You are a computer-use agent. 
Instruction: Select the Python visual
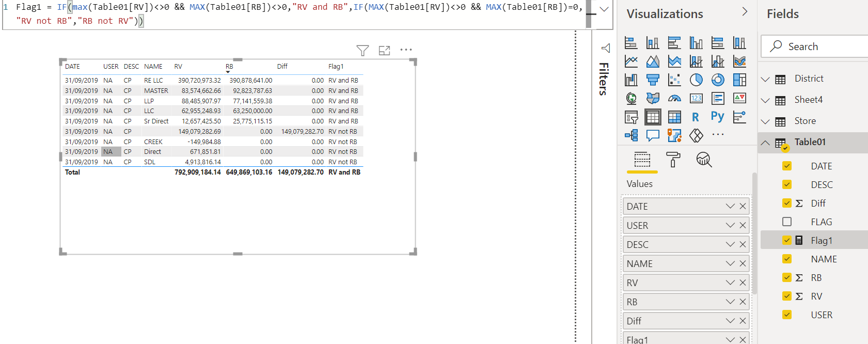click(718, 117)
